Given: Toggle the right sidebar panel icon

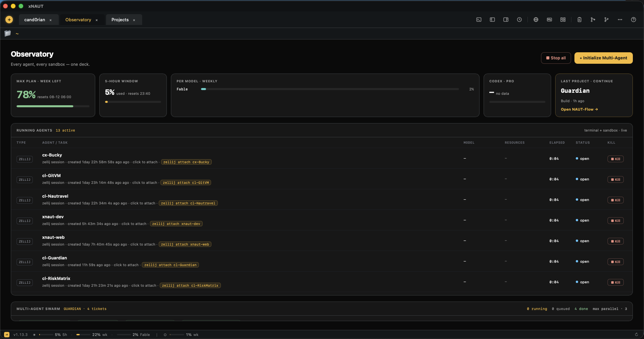Looking at the screenshot, I should click(x=506, y=20).
